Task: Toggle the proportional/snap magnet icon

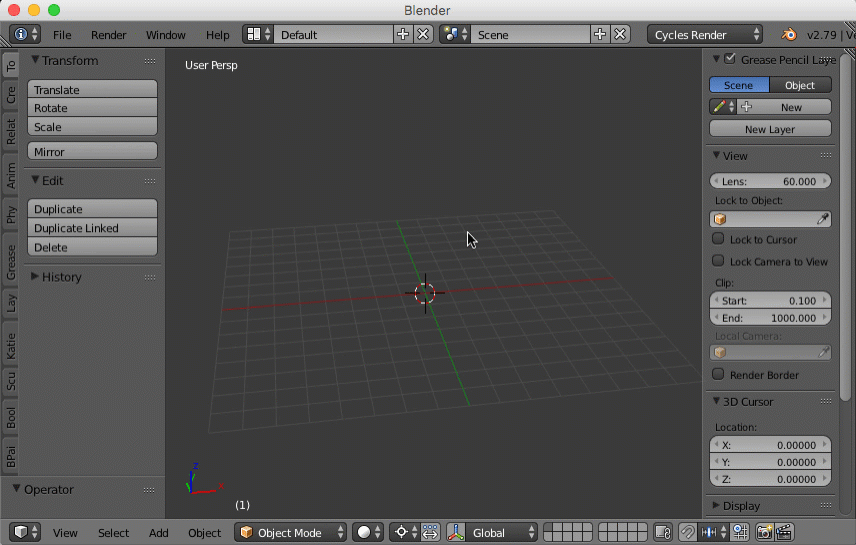Action: (x=687, y=532)
